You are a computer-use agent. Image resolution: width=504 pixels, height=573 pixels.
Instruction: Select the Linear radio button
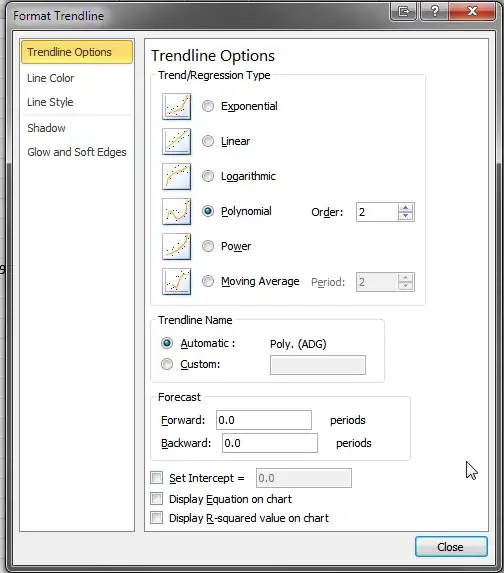point(208,141)
